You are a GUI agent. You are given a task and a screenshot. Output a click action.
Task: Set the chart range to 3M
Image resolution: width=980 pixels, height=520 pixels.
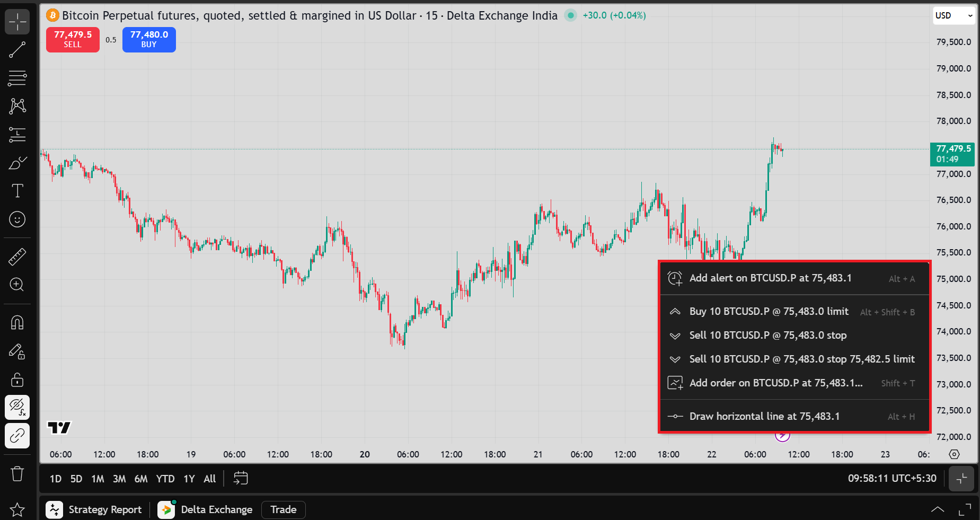pos(119,479)
